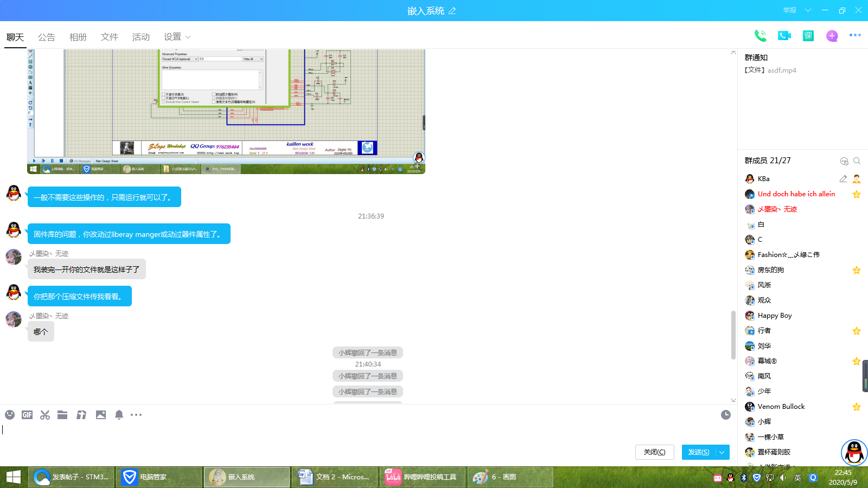Start a video call with the camera icon
The width and height of the screenshot is (868, 488).
click(x=784, y=36)
